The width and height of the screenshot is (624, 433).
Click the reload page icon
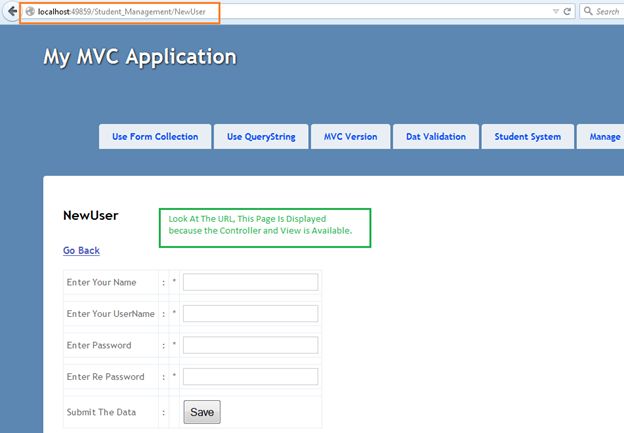click(567, 12)
